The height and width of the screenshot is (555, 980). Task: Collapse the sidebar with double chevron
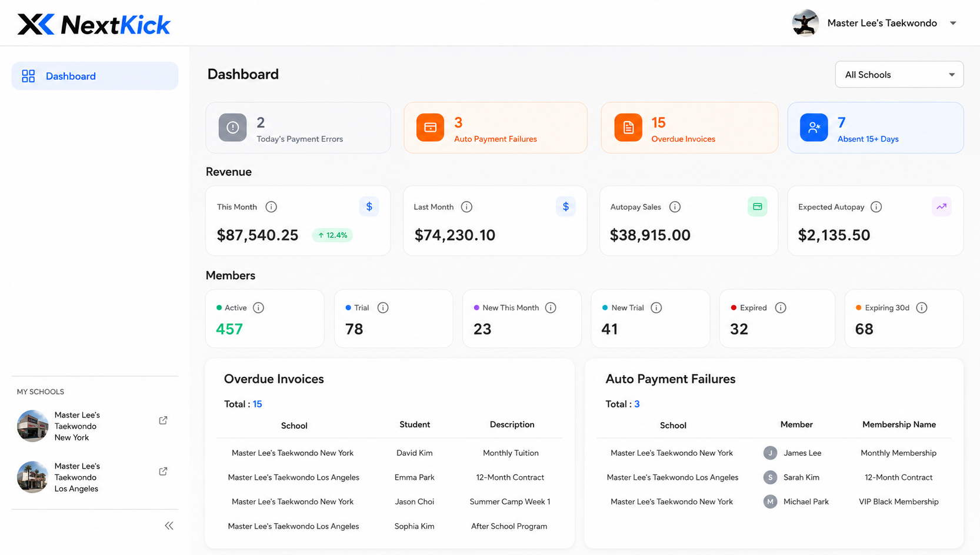(169, 526)
